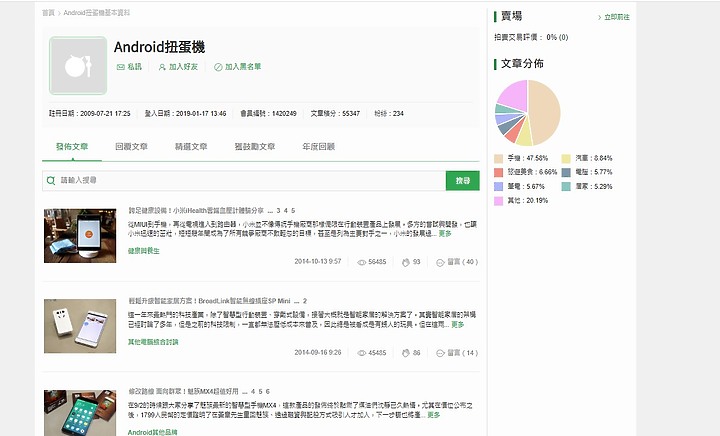The width and height of the screenshot is (720, 436).
Task: Open the 魅族MX4 article title
Action: click(183, 391)
